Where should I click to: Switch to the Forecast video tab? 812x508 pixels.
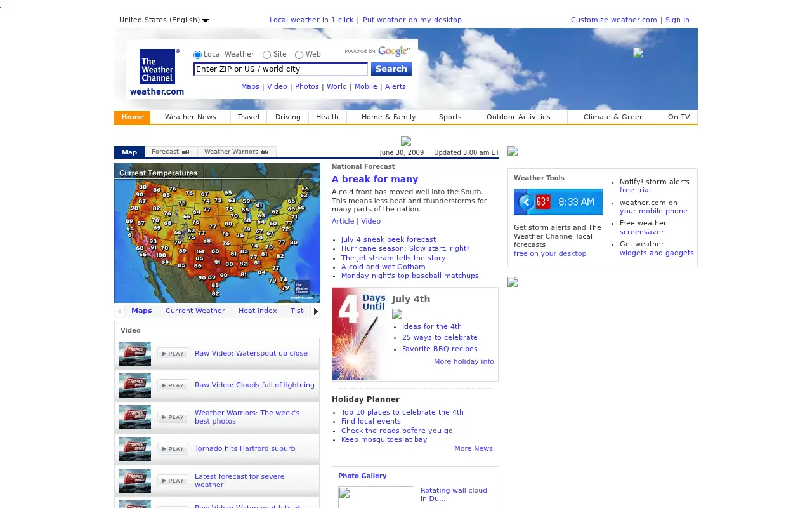171,152
